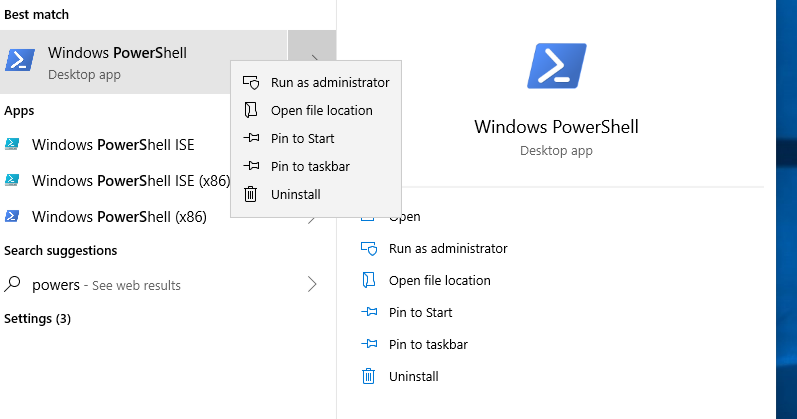Click the trash icon in the right pane
Screen dimensions: 797x419
click(x=369, y=376)
